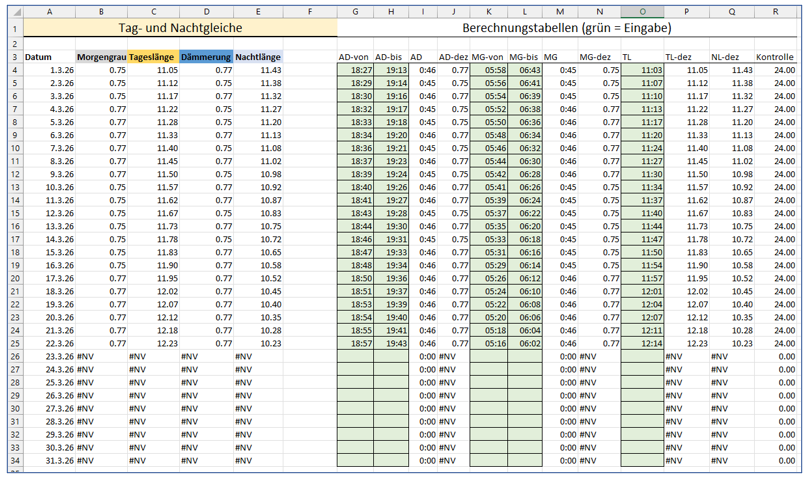The image size is (805, 479).
Task: Click the AD-bis input cell showing 19:43
Action: click(x=391, y=343)
